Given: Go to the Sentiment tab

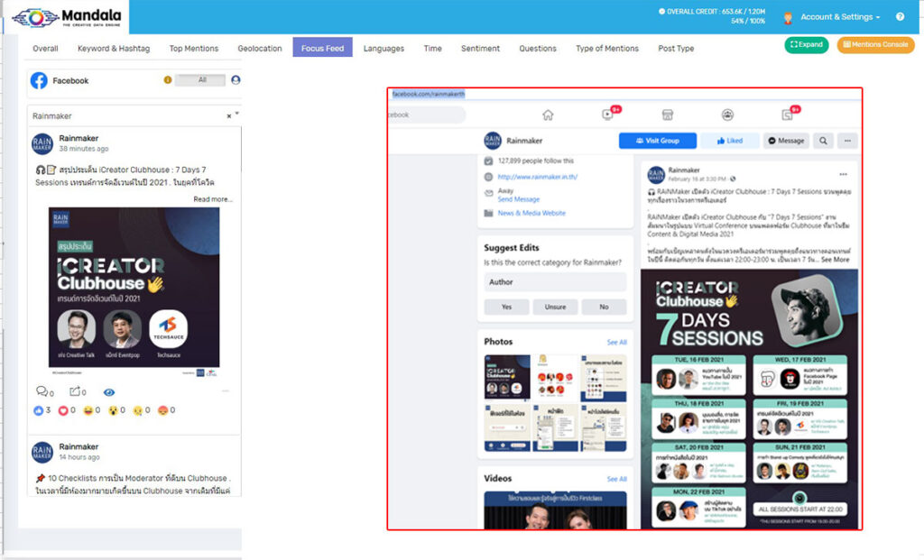Looking at the screenshot, I should click(480, 49).
